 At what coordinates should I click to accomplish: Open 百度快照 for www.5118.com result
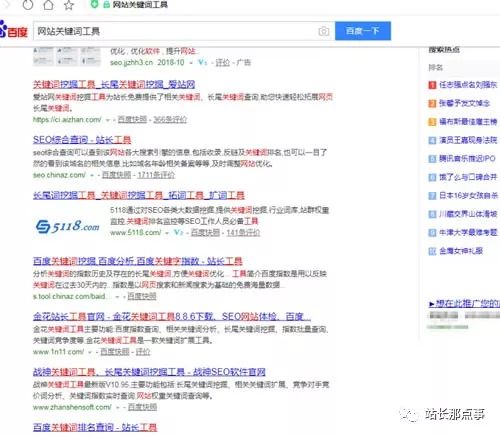[205, 232]
